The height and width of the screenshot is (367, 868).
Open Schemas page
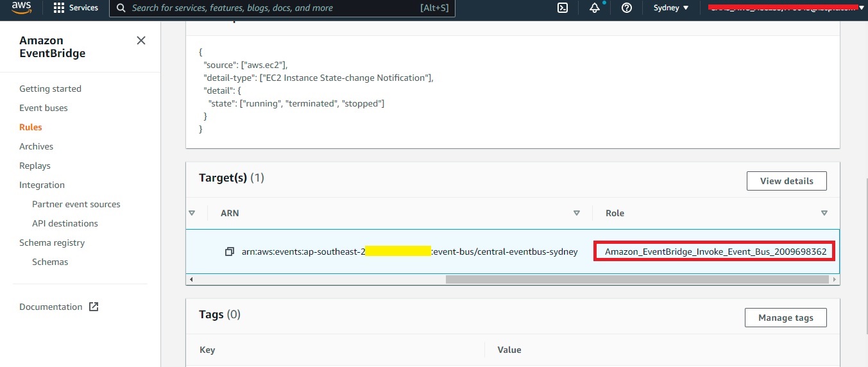tap(50, 262)
